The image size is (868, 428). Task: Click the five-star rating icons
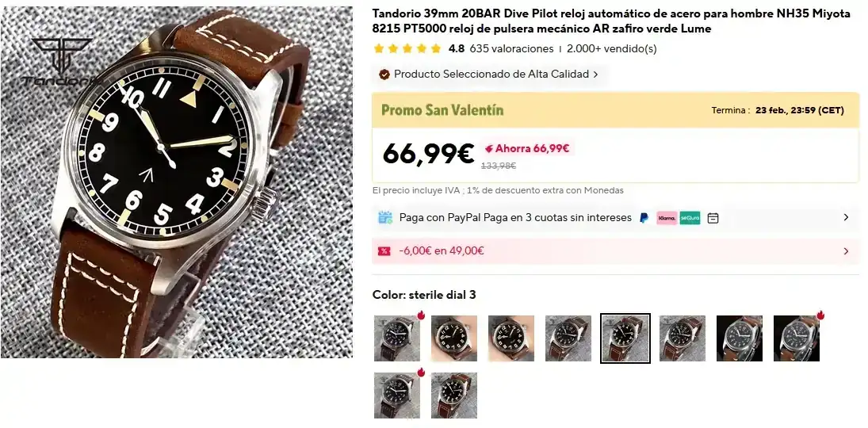[407, 48]
